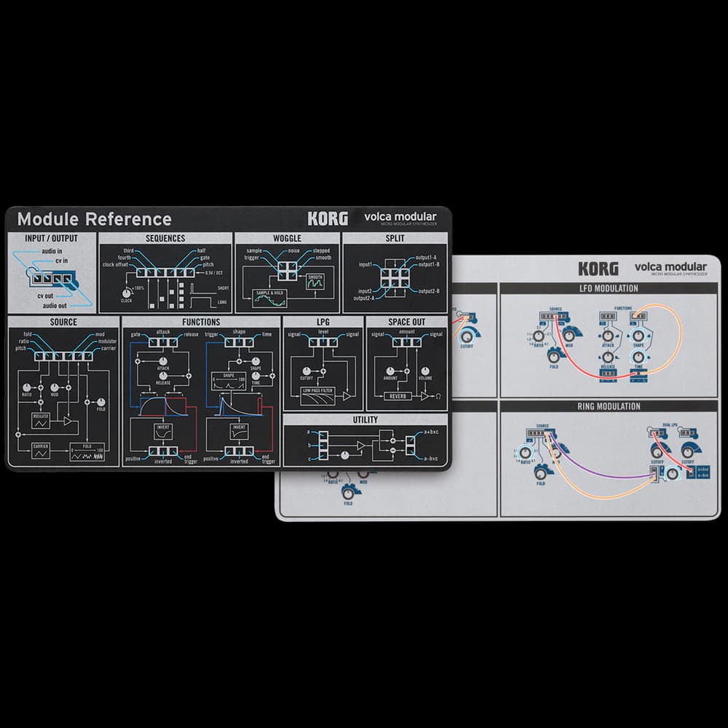This screenshot has width=728, height=728.
Task: Click the headphone icon in the Space Out module
Action: pyautogui.click(x=438, y=396)
